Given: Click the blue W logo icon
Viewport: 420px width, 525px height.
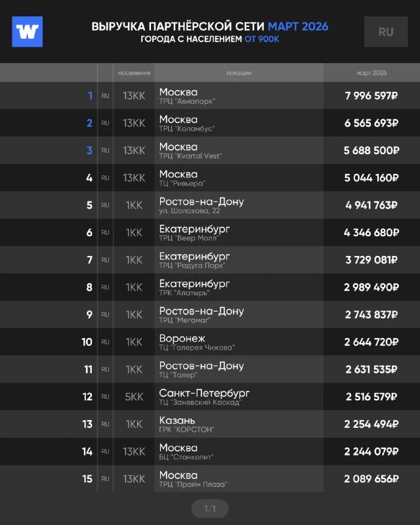Looking at the screenshot, I should point(27,31).
